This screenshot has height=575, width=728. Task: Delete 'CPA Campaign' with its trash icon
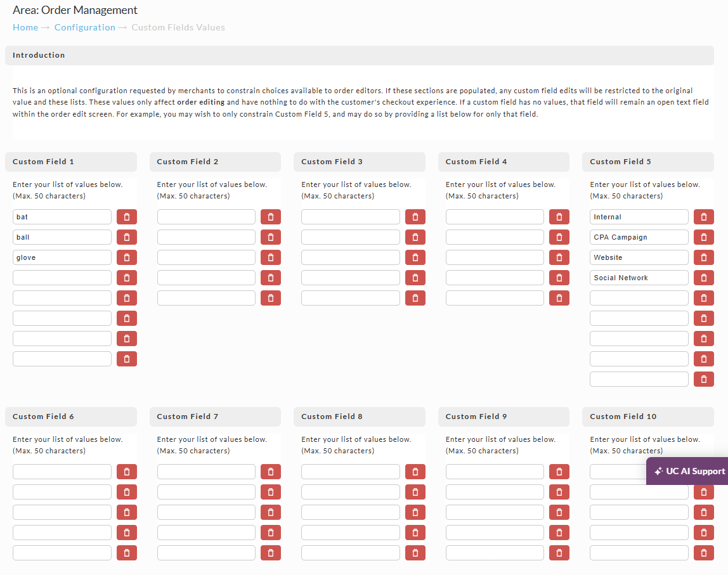(704, 237)
